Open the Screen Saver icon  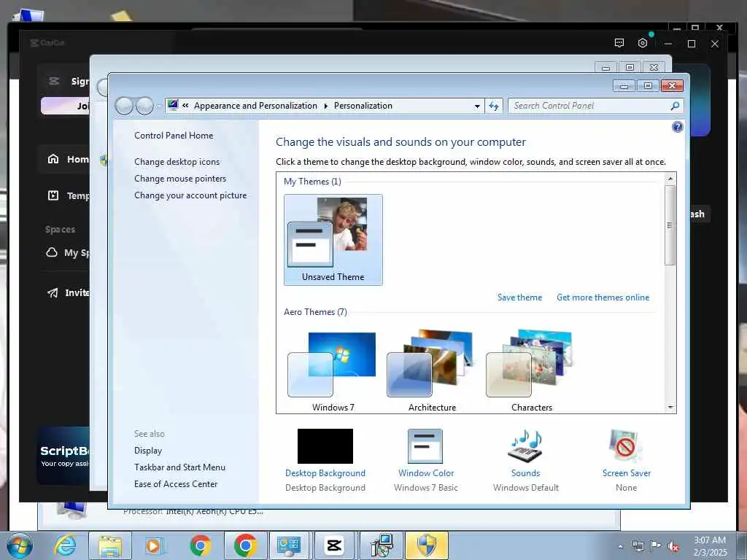click(x=625, y=446)
